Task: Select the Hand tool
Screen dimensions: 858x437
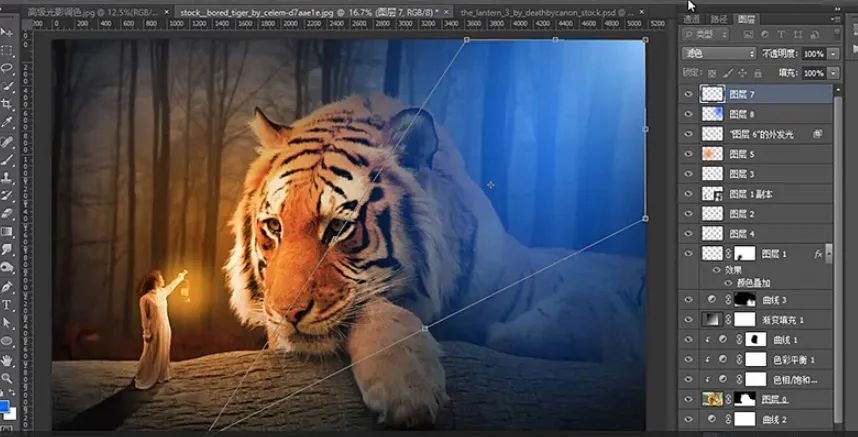Action: 7,358
